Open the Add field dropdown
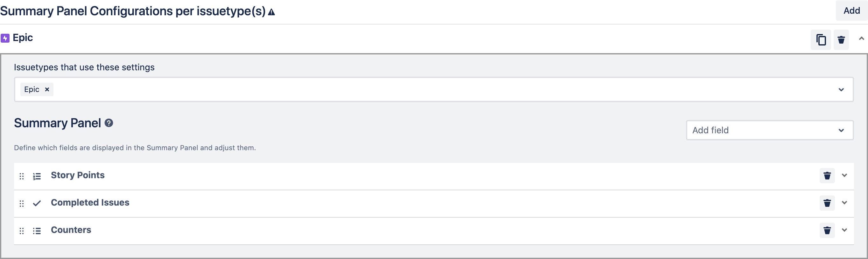The image size is (868, 259). click(x=769, y=130)
